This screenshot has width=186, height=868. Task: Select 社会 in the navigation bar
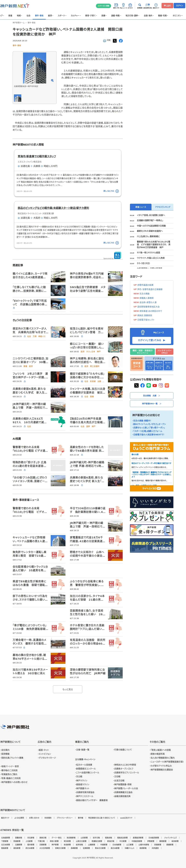click(x=28, y=16)
